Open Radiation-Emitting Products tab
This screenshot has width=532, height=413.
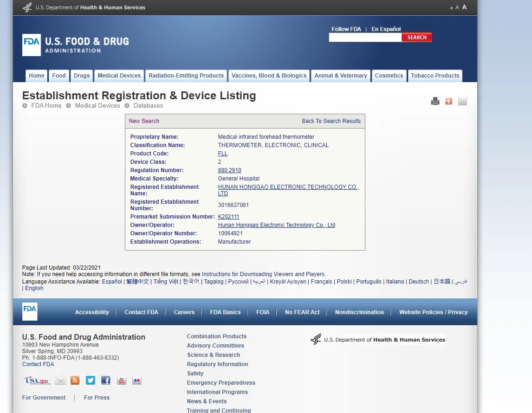[186, 76]
